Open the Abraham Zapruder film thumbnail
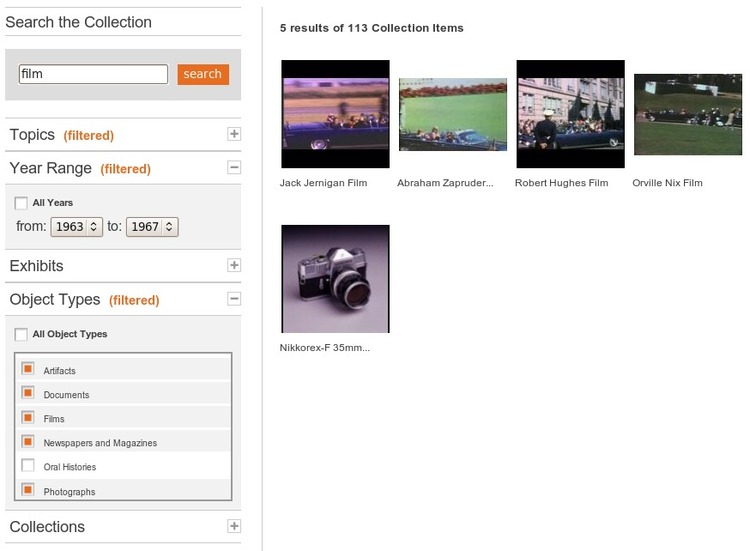Screen dimensions: 750x551 452,114
